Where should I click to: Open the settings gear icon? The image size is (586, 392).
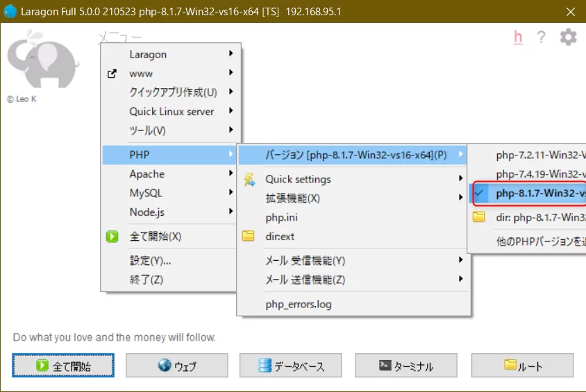tap(568, 37)
